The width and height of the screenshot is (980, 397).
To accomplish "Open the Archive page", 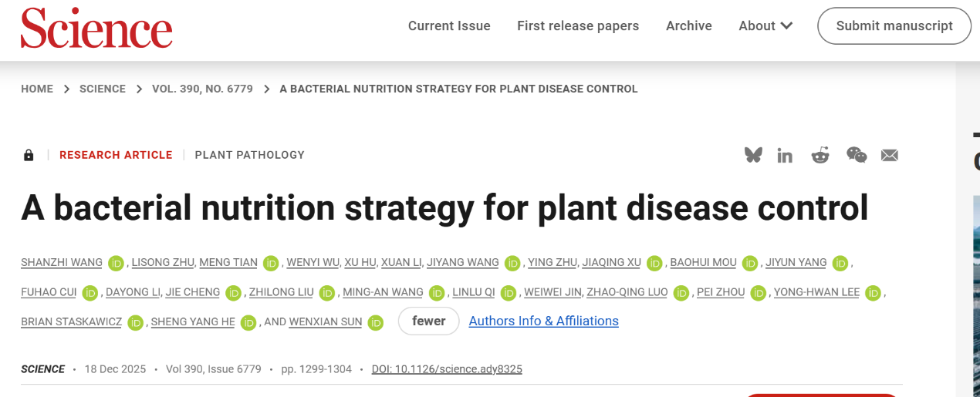I will click(x=688, y=26).
